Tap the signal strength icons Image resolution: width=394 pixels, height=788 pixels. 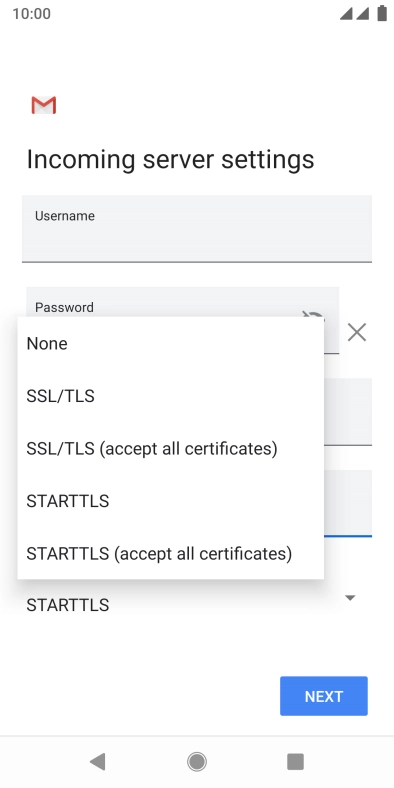(x=355, y=14)
